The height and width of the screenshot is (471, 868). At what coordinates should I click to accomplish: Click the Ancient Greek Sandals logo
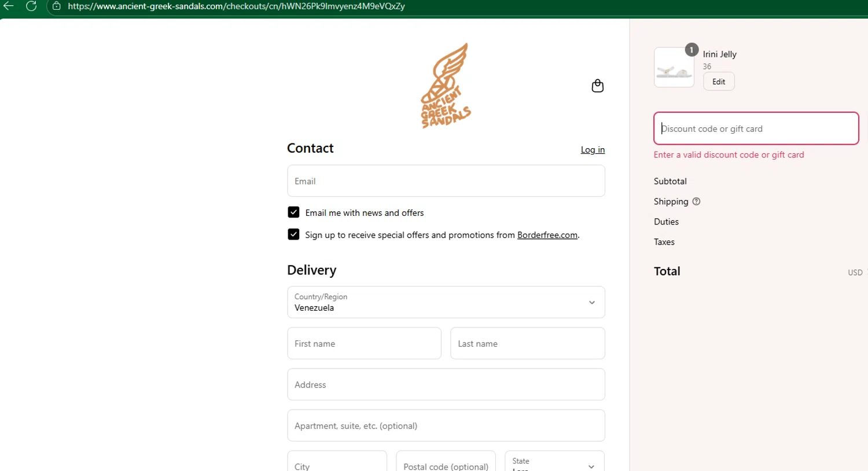click(x=446, y=86)
